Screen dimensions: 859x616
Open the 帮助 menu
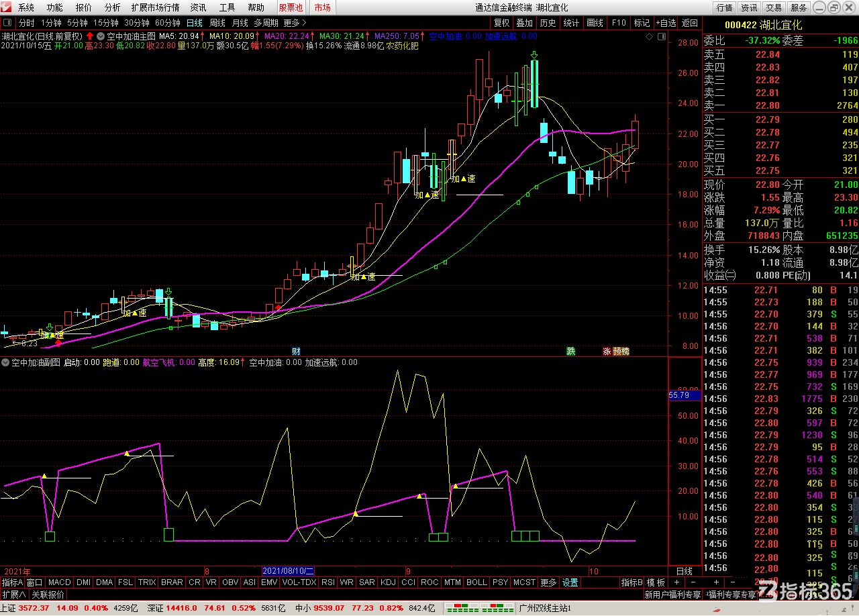256,8
